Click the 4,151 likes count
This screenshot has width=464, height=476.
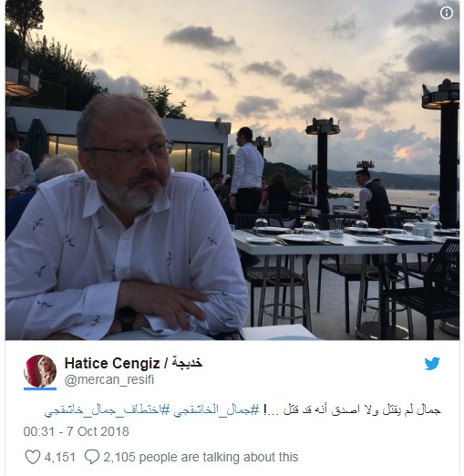[60, 457]
